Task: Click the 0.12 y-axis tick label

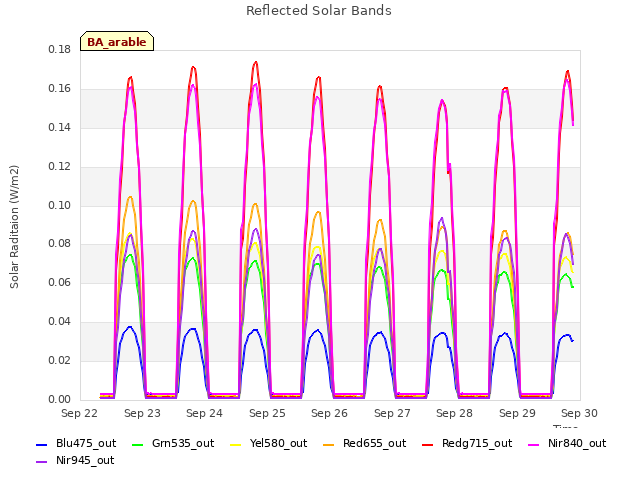Action: (x=60, y=167)
